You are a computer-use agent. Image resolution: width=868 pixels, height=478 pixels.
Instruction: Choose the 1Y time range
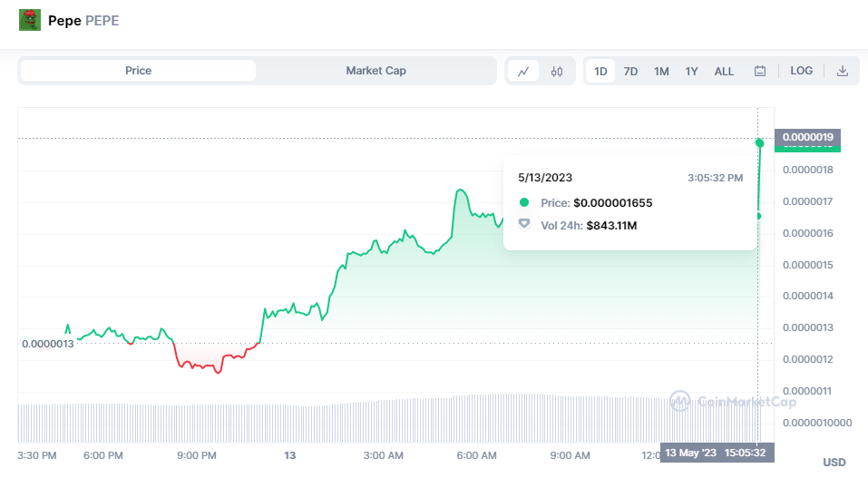[691, 71]
